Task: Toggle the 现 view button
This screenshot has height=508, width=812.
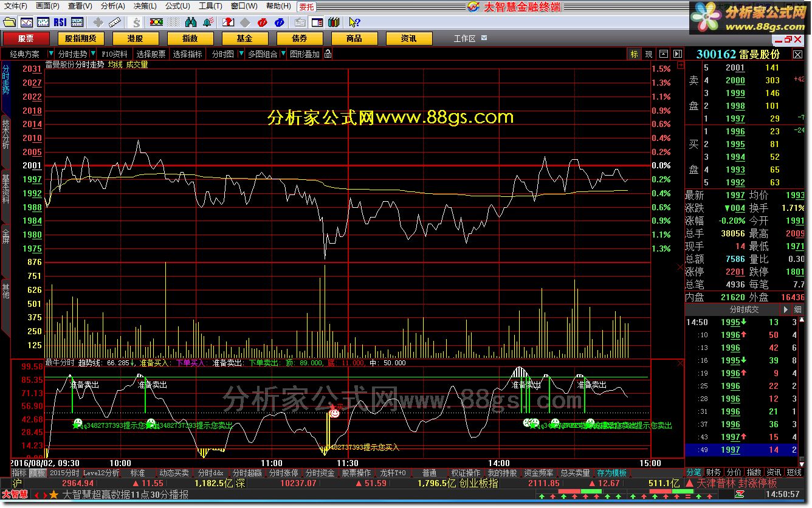Action: 649,54
